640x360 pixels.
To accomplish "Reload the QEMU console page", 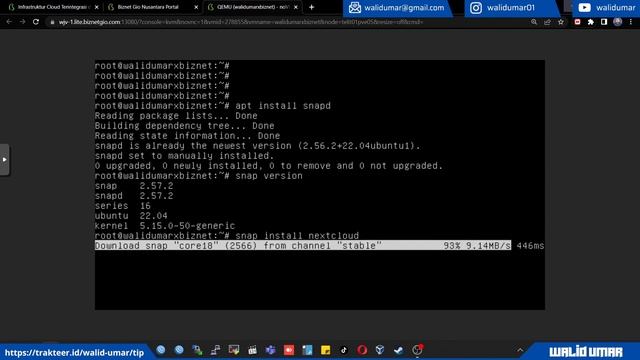I will point(36,22).
